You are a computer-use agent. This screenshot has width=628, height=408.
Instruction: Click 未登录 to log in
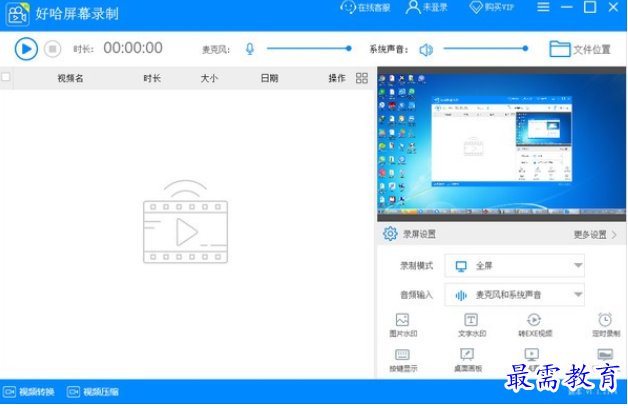[x=427, y=7]
